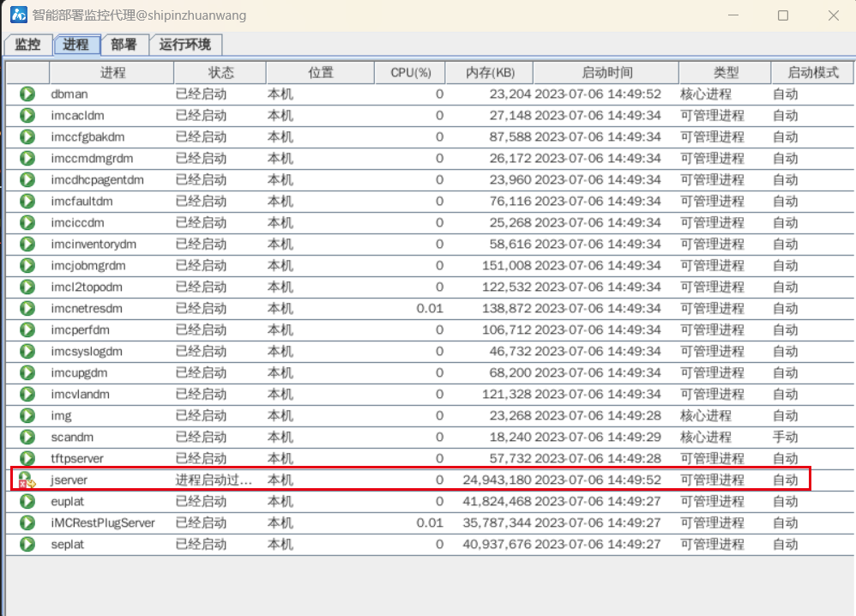Click the green status icon for imcacldm
Screen dimensions: 856x616
[x=27, y=115]
